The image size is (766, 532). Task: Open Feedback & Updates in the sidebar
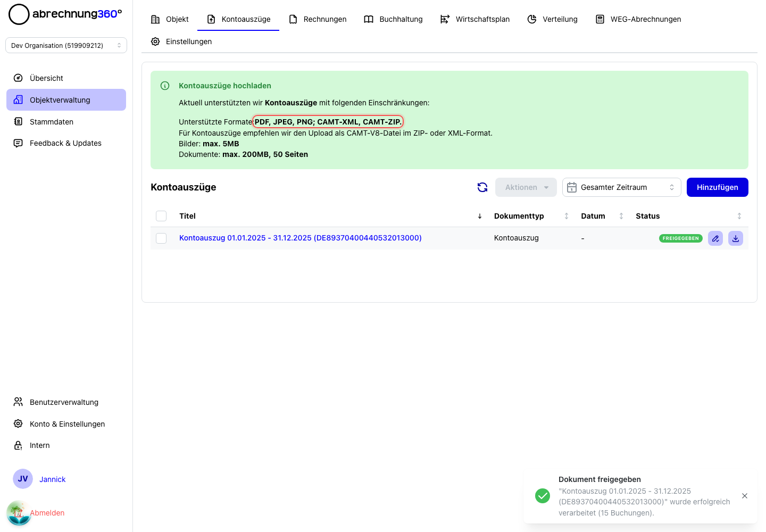[x=66, y=143]
